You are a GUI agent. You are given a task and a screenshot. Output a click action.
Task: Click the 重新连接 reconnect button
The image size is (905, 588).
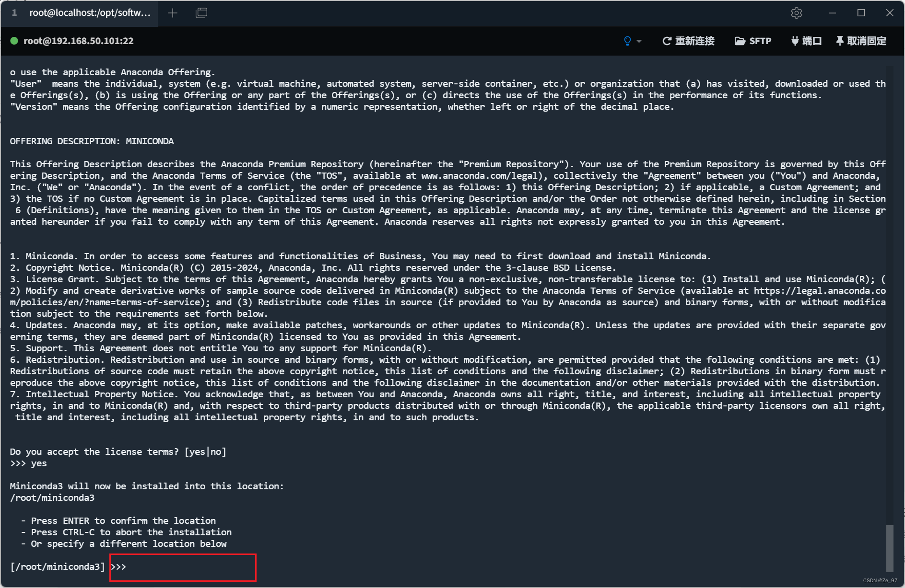click(688, 41)
